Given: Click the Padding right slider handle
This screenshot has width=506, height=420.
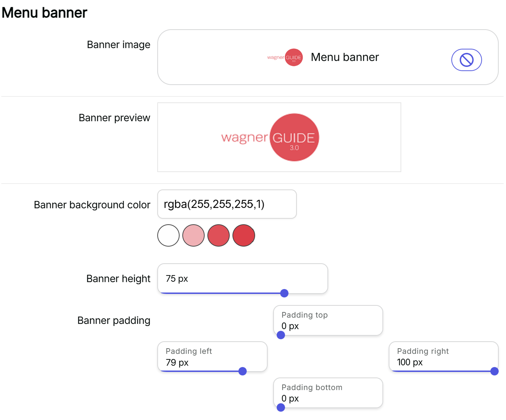Looking at the screenshot, I should click(495, 371).
